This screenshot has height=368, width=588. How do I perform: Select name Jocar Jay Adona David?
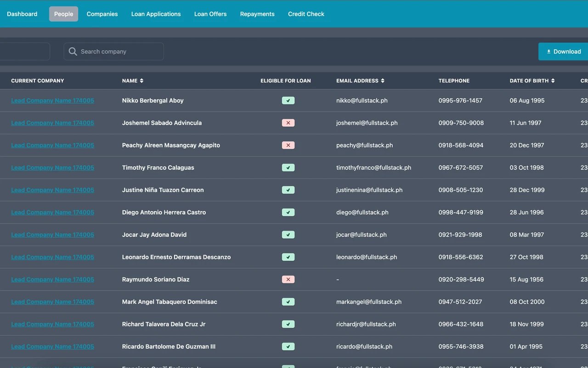click(x=154, y=235)
